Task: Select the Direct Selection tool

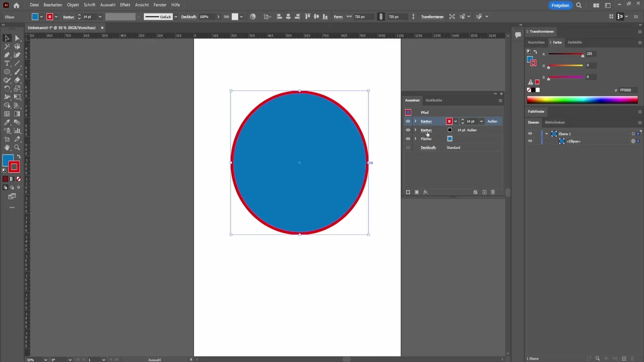Action: (x=17, y=38)
